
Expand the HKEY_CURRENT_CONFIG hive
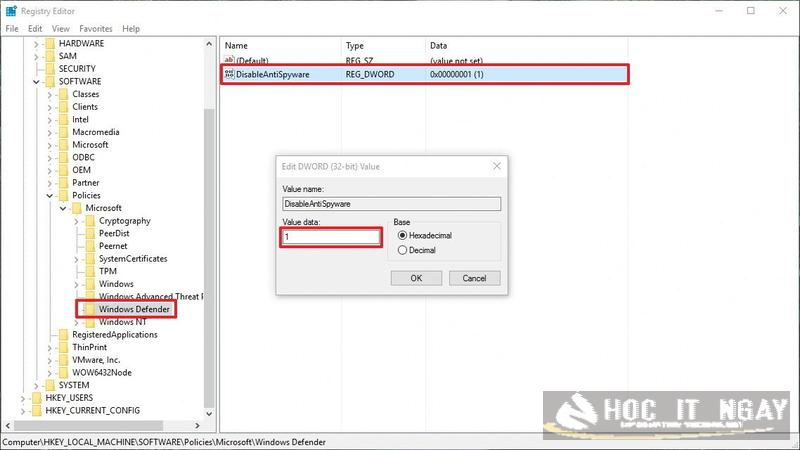coord(23,411)
